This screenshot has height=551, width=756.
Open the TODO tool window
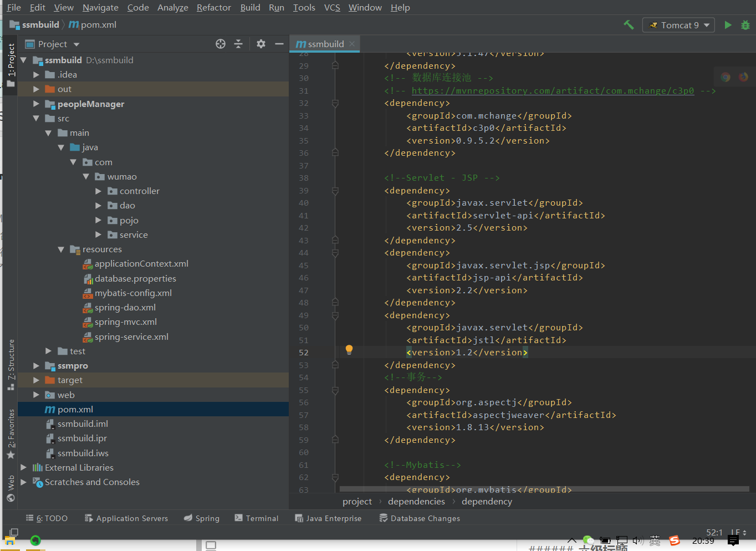click(47, 518)
